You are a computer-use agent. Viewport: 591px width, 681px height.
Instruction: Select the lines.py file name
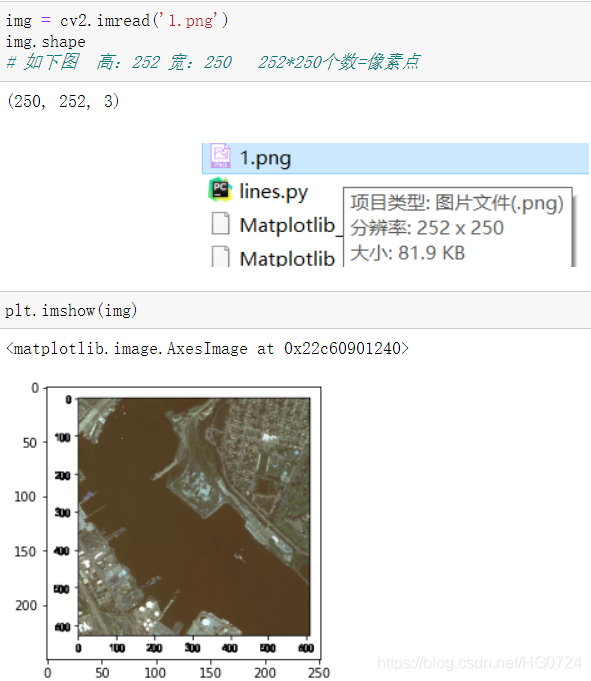(274, 192)
